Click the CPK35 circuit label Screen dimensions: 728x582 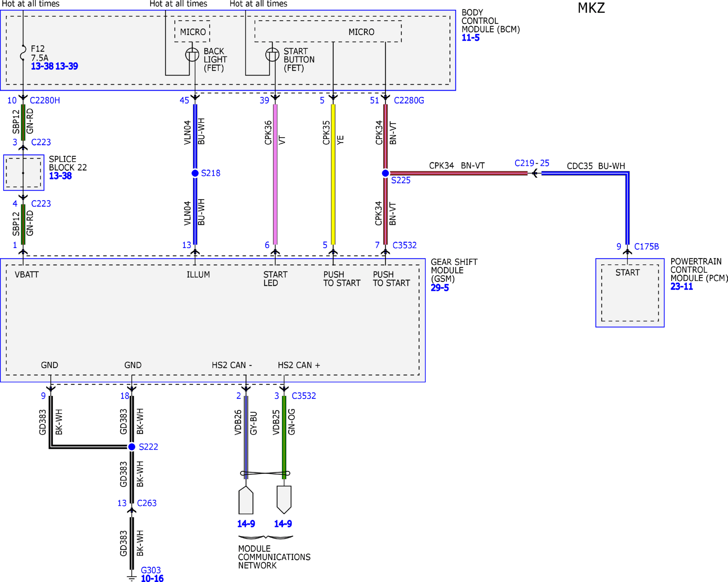click(x=326, y=133)
